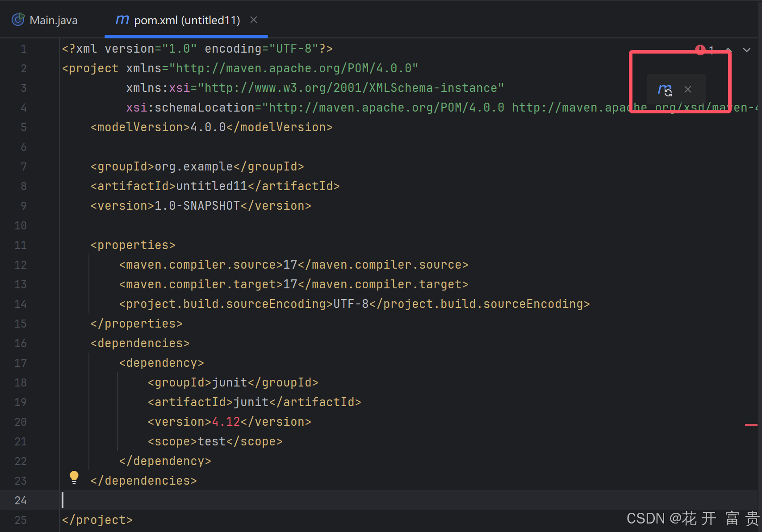This screenshot has height=532, width=762.
Task: Click the error count '1' label
Action: 711,49
